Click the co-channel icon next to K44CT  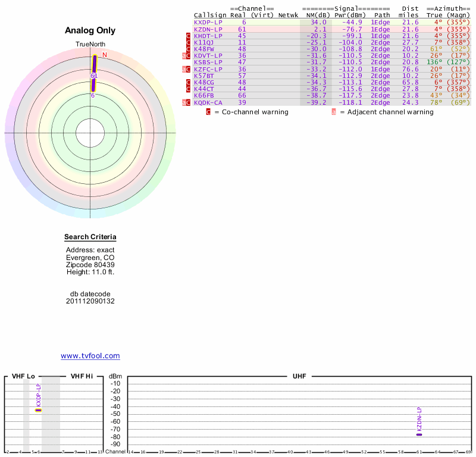click(189, 89)
